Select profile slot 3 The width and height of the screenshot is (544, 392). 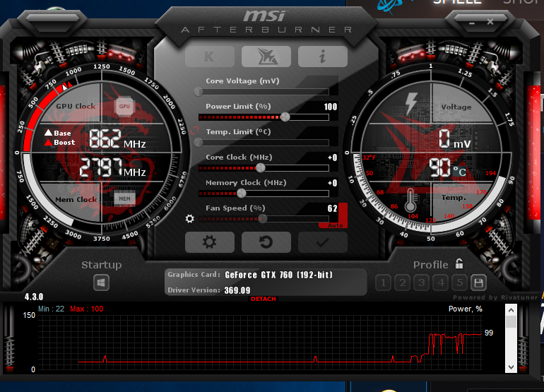(422, 283)
